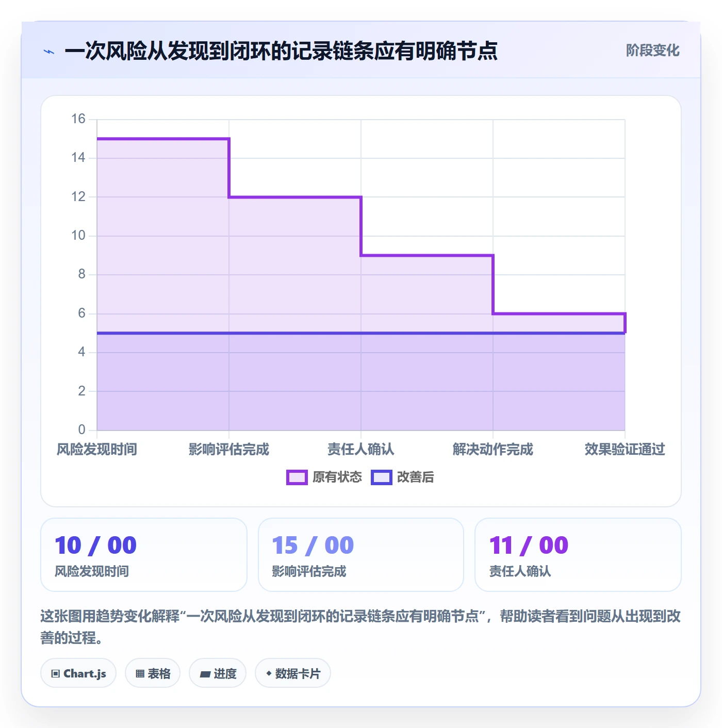722x728 pixels.
Task: Click the y-axis value 16
Action: coord(78,119)
